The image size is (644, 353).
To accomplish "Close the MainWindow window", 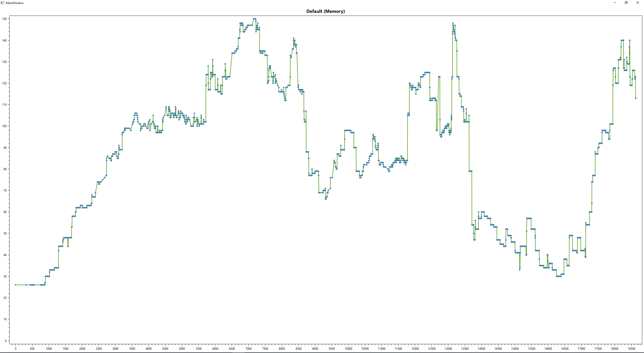I will [638, 3].
